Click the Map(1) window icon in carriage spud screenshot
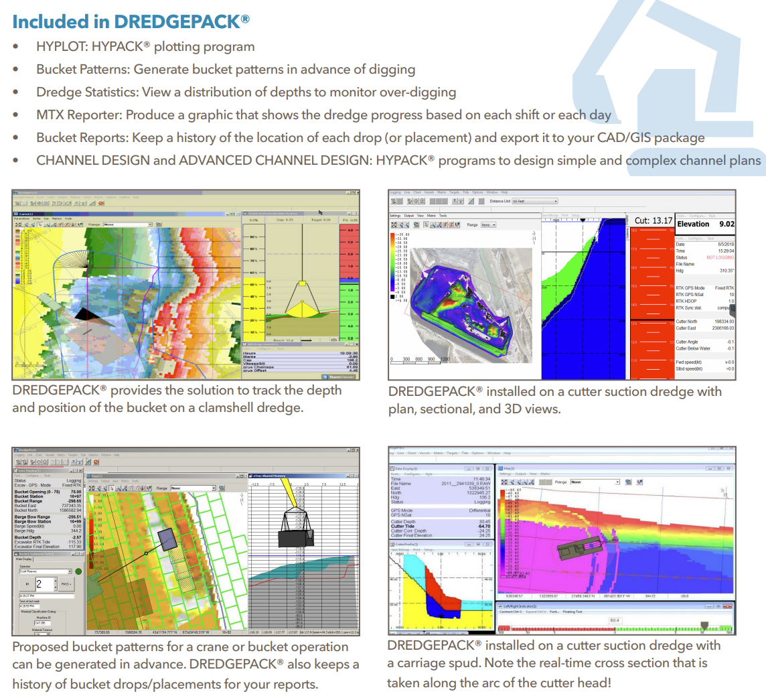Viewport: 766px width, 700px height. [502, 468]
